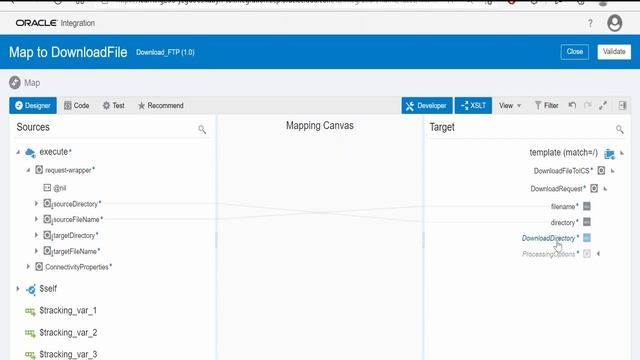Validate the mapping
This screenshot has height=360, width=640.
point(614,52)
